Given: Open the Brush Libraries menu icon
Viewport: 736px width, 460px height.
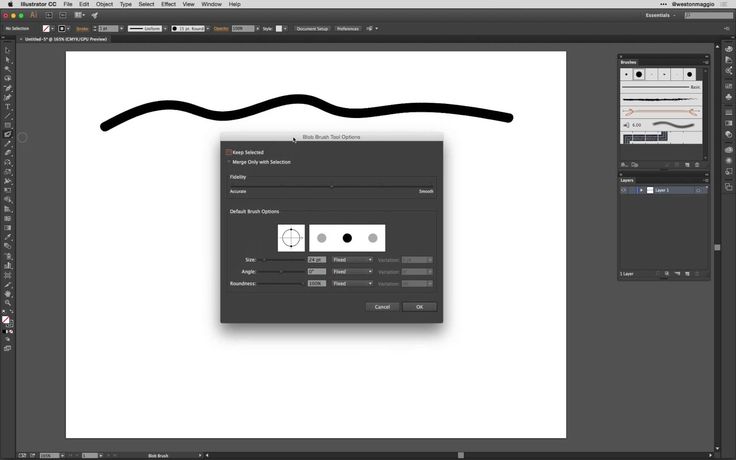Looking at the screenshot, I should click(624, 165).
